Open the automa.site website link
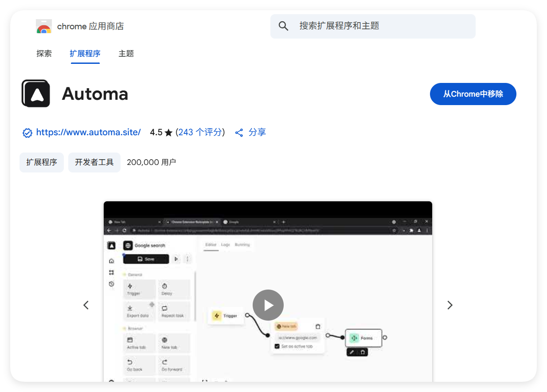Image resolution: width=547 pixels, height=392 pixels. click(x=88, y=132)
